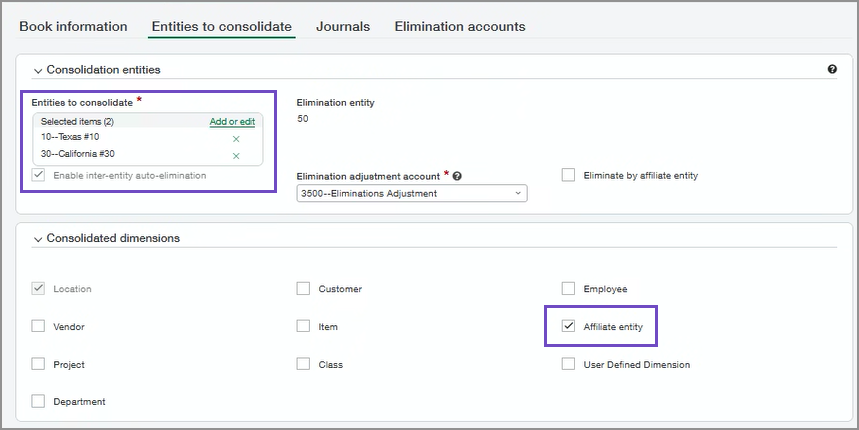Collapse the Consolidation entities section
Screen dimensions: 859x430
coord(39,70)
